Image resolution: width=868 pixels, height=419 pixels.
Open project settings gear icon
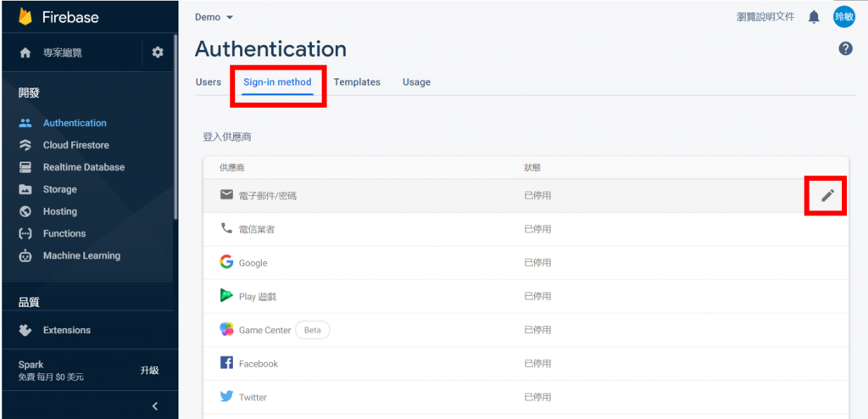pos(158,52)
